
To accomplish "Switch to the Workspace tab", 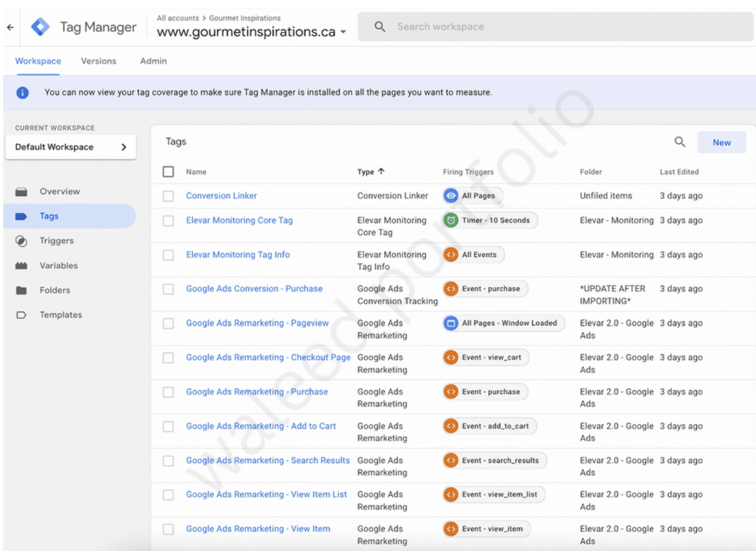I will (x=38, y=61).
